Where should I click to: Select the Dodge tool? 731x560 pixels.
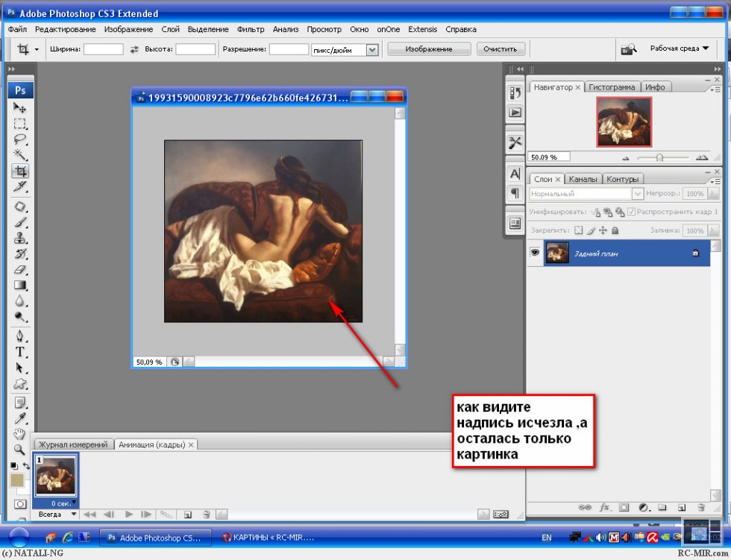(19, 317)
